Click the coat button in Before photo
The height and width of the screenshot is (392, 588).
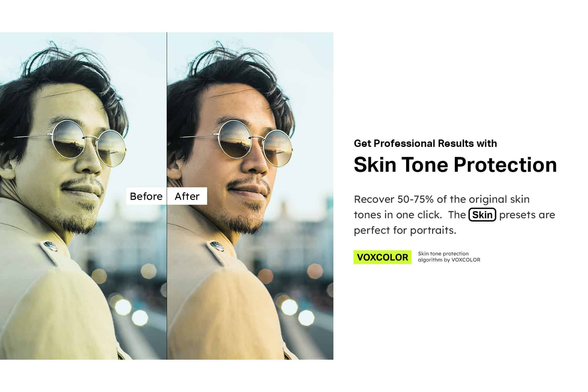pos(50,245)
